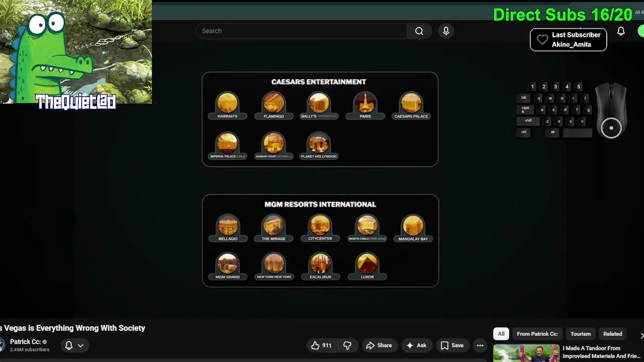Click the 2.46M subscribers text
Viewport: 644px width, 362px height.
tap(30, 349)
